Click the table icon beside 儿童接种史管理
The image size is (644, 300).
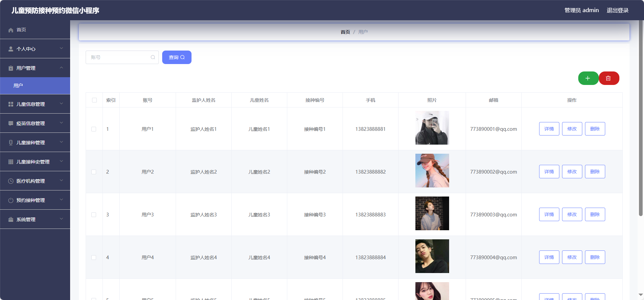(11, 162)
